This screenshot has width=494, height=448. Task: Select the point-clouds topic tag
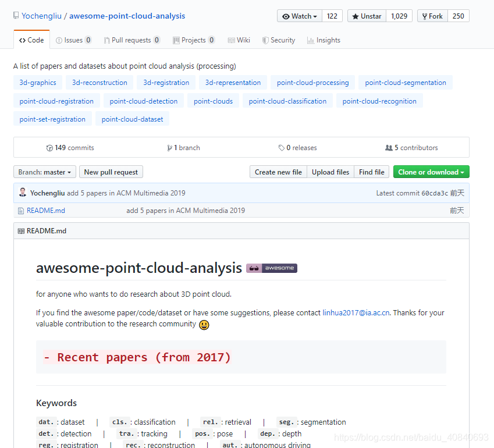214,101
